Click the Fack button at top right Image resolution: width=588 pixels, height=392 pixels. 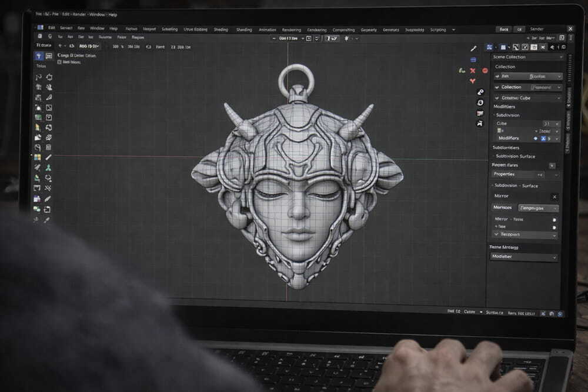(x=504, y=29)
